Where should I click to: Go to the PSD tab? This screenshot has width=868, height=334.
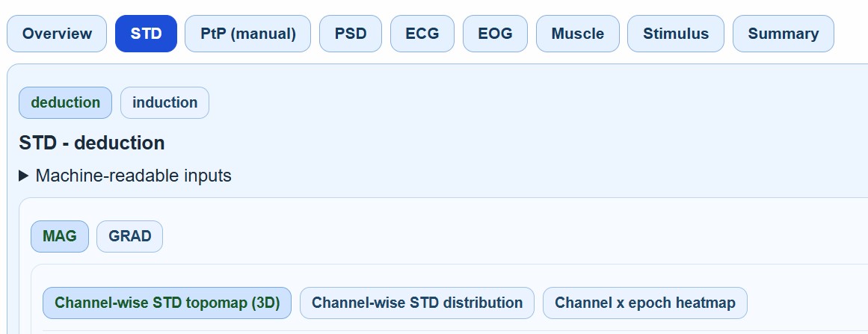pyautogui.click(x=351, y=34)
